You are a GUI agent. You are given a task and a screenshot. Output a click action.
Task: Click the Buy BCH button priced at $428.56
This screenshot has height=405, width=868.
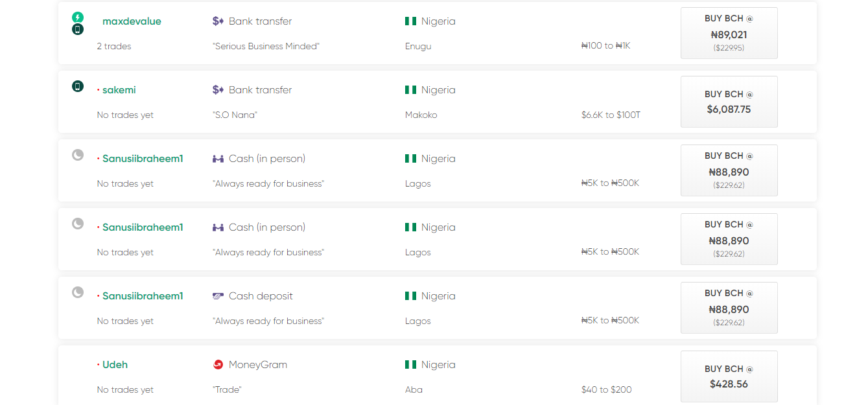click(729, 376)
